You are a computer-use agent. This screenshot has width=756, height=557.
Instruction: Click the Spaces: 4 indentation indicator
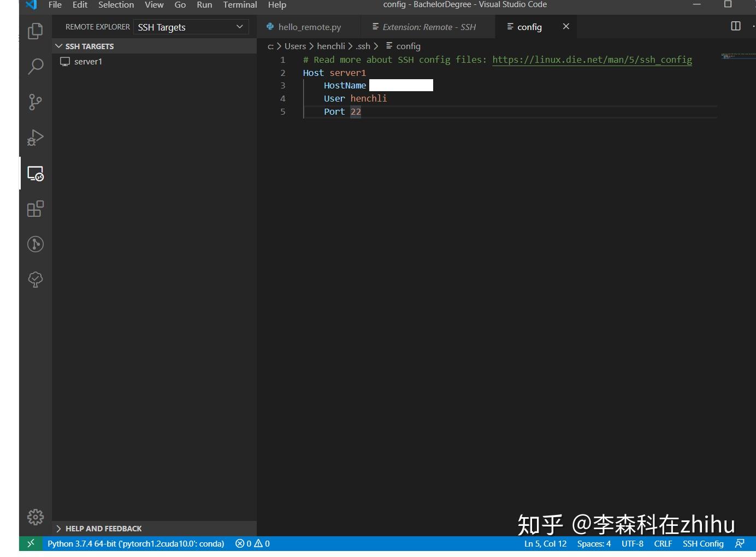[x=594, y=543]
